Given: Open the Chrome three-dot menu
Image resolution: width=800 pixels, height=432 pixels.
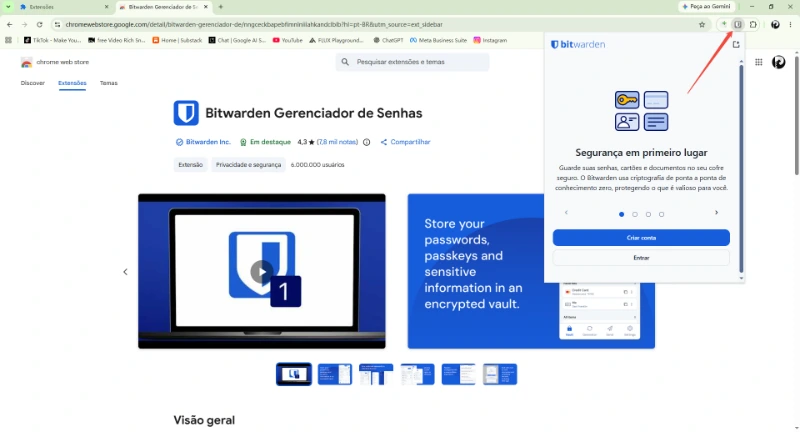Looking at the screenshot, I should [790, 24].
